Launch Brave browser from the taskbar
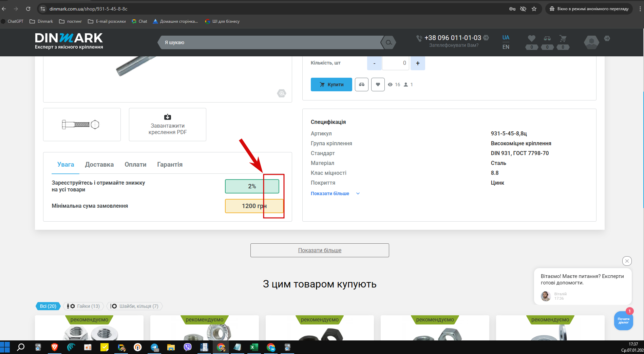 [54, 347]
